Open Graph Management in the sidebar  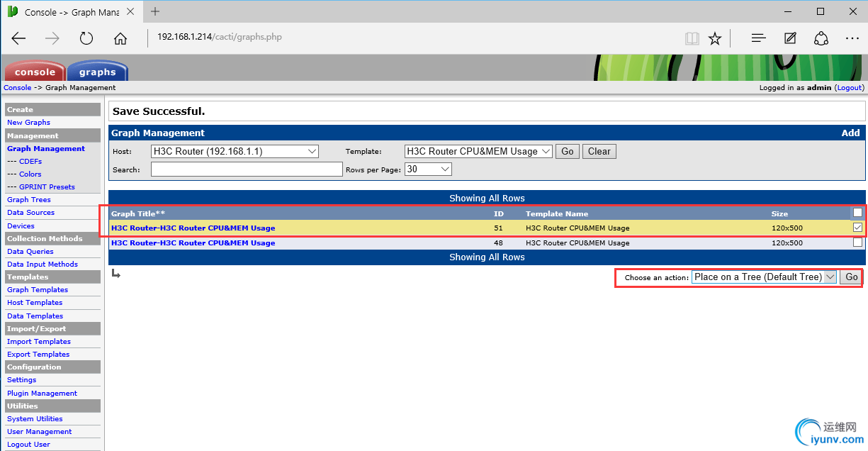click(46, 149)
